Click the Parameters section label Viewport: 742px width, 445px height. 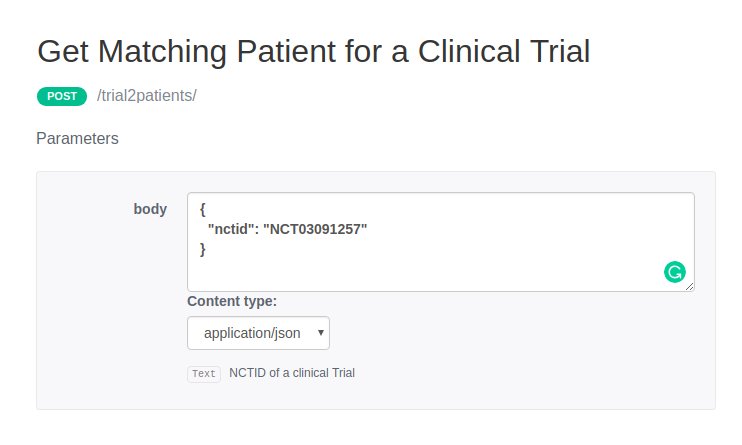(x=77, y=139)
